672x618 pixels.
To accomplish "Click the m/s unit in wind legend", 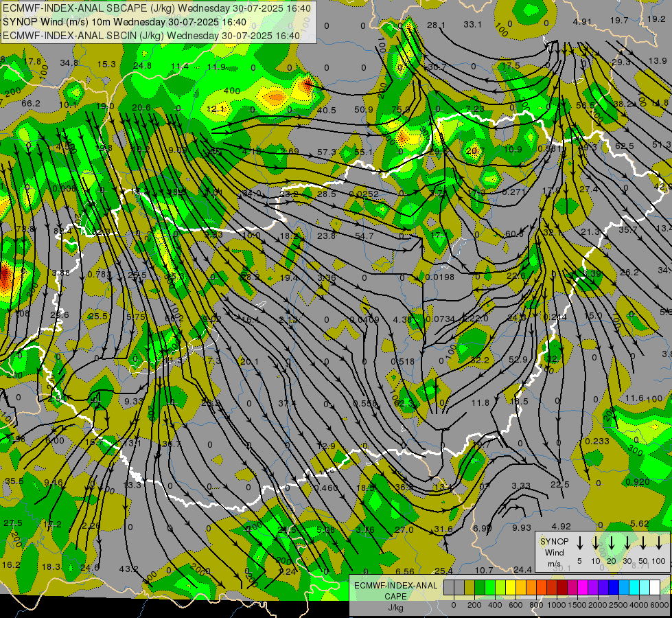I will (x=554, y=564).
